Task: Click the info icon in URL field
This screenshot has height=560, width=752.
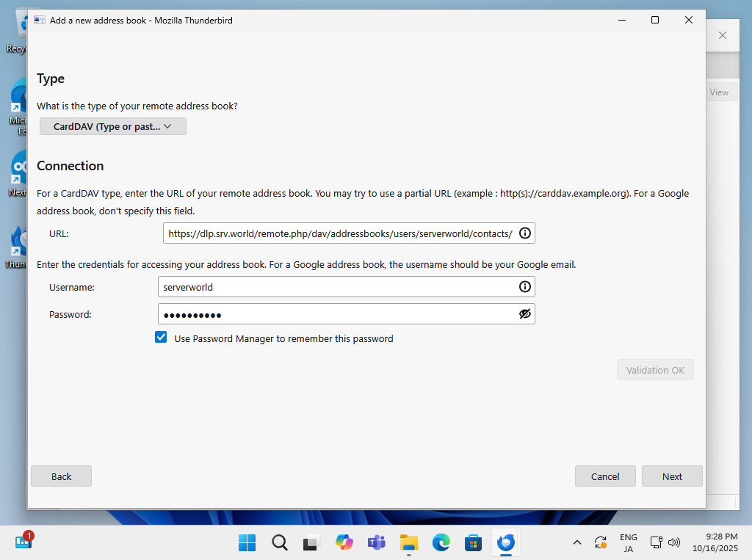Action: tap(524, 233)
